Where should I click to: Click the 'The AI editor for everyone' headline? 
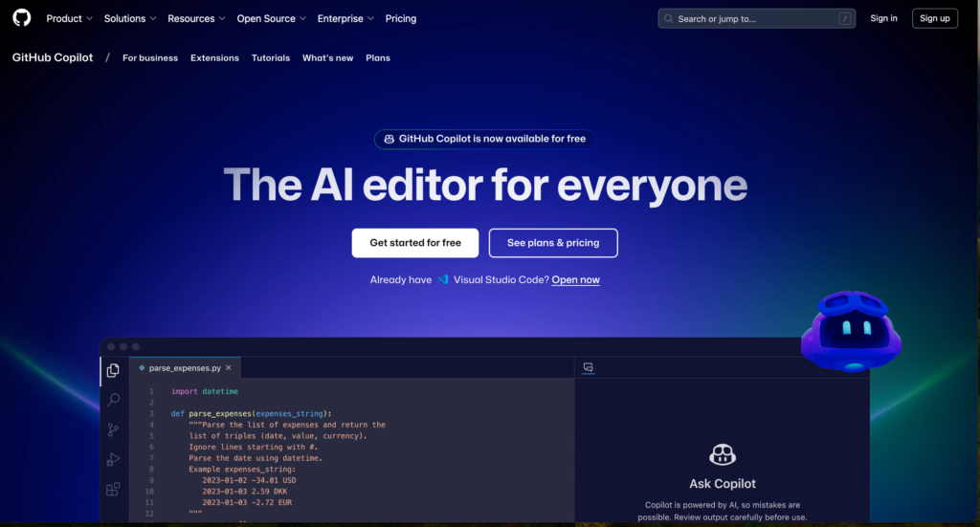pos(485,186)
